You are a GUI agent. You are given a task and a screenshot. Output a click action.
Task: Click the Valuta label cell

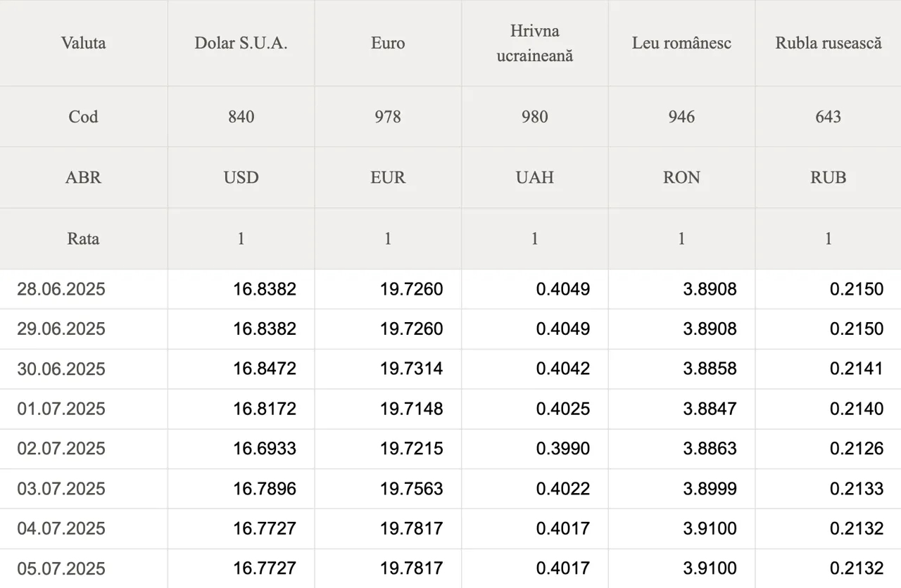[83, 43]
